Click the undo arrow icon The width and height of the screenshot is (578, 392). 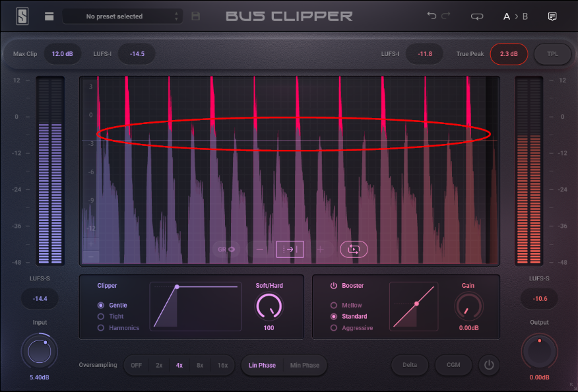[432, 16]
